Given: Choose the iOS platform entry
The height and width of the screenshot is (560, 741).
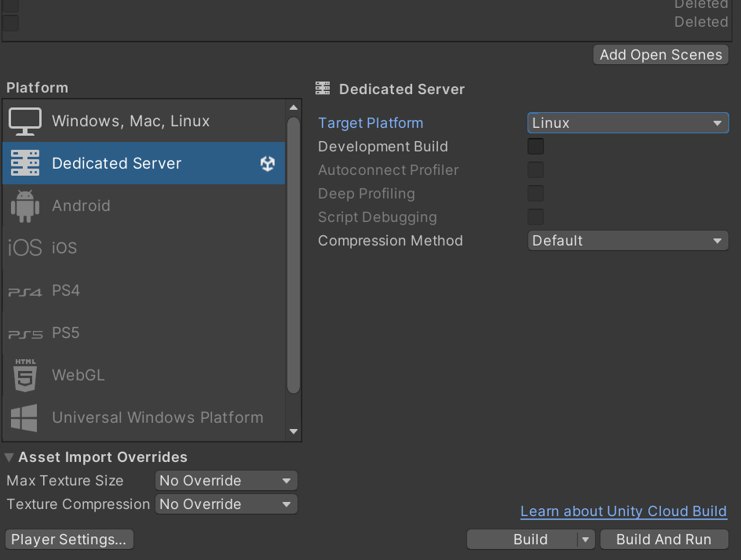Looking at the screenshot, I should 144,248.
